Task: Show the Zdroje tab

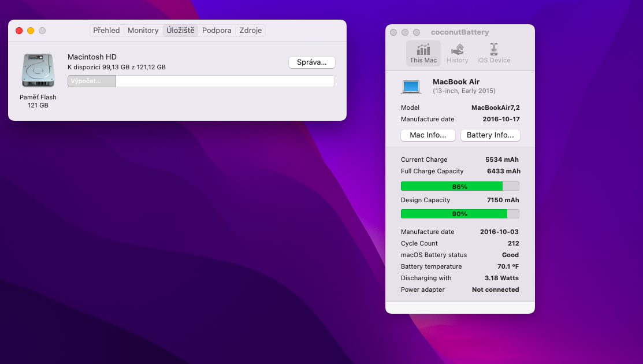Action: (251, 31)
